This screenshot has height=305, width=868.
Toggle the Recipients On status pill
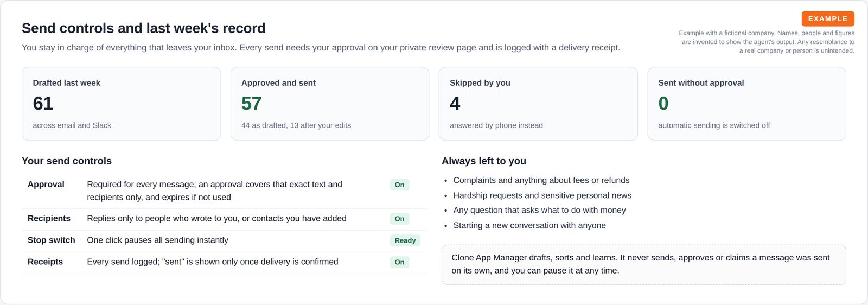pos(399,219)
